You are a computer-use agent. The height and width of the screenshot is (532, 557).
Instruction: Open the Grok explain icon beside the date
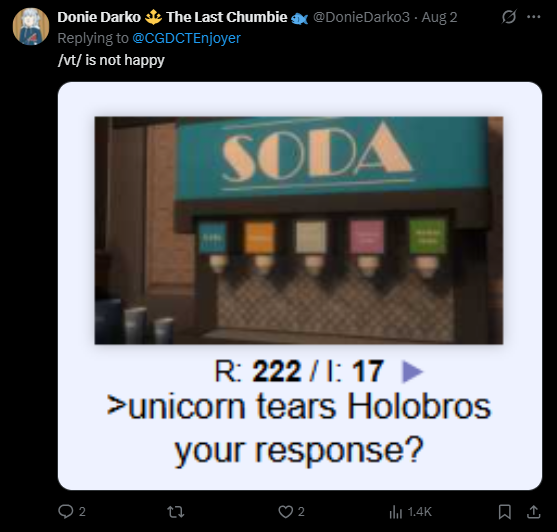click(x=509, y=17)
